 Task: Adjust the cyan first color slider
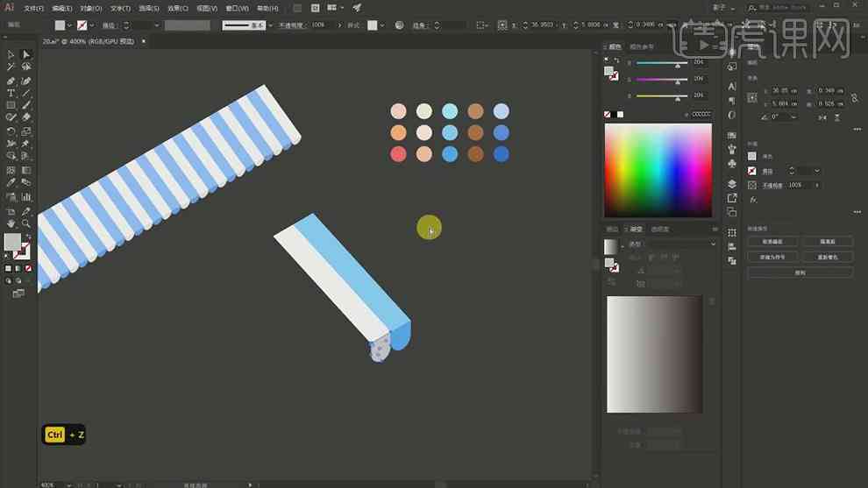662,63
